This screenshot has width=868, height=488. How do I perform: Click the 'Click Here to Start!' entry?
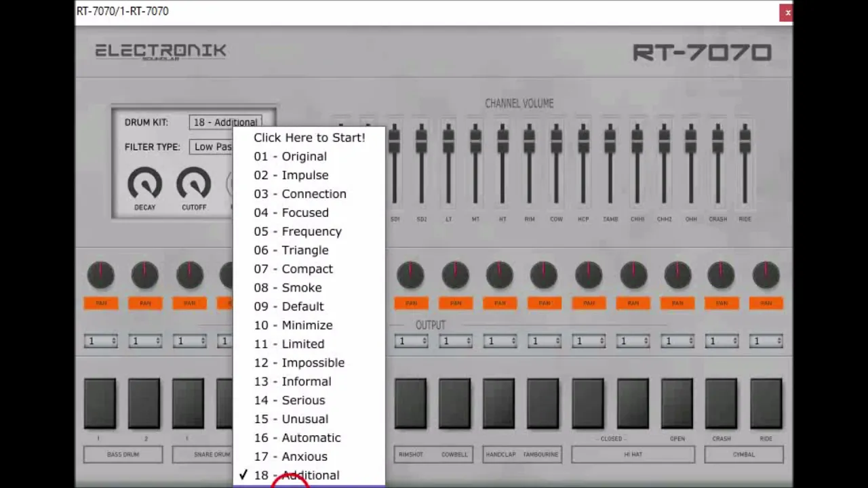[309, 138]
